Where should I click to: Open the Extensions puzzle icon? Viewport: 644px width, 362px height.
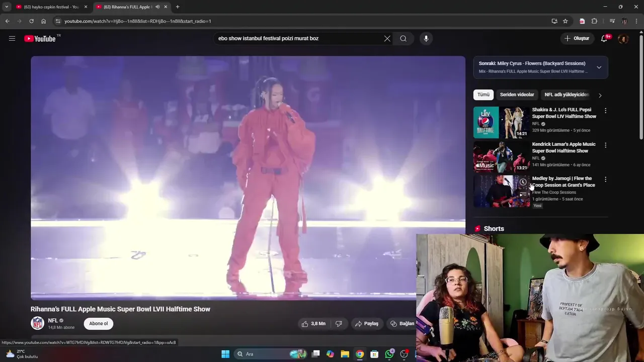pos(594,21)
